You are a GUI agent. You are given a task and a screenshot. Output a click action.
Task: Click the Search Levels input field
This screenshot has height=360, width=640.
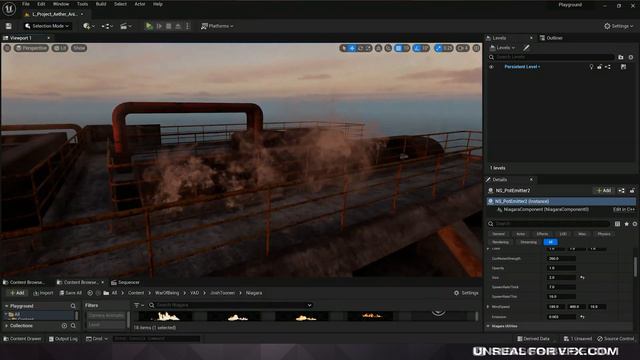(x=554, y=57)
